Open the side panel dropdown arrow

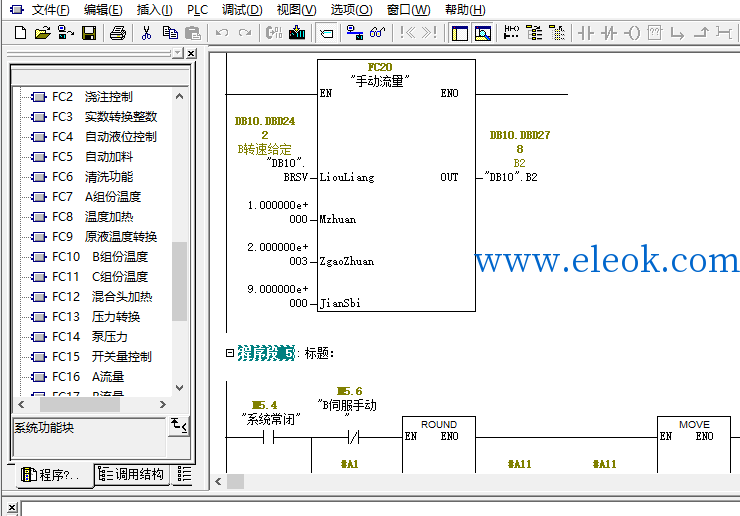point(177,53)
